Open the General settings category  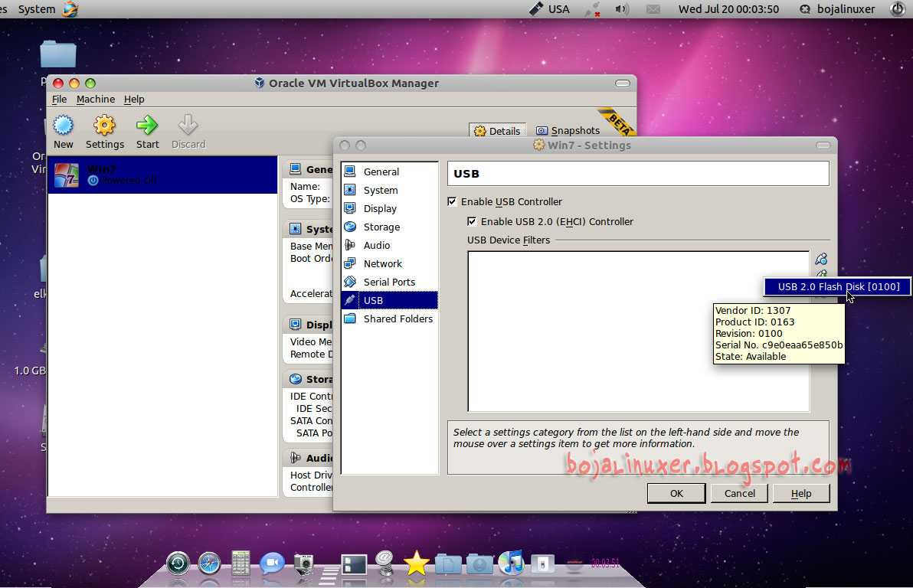[x=389, y=171]
